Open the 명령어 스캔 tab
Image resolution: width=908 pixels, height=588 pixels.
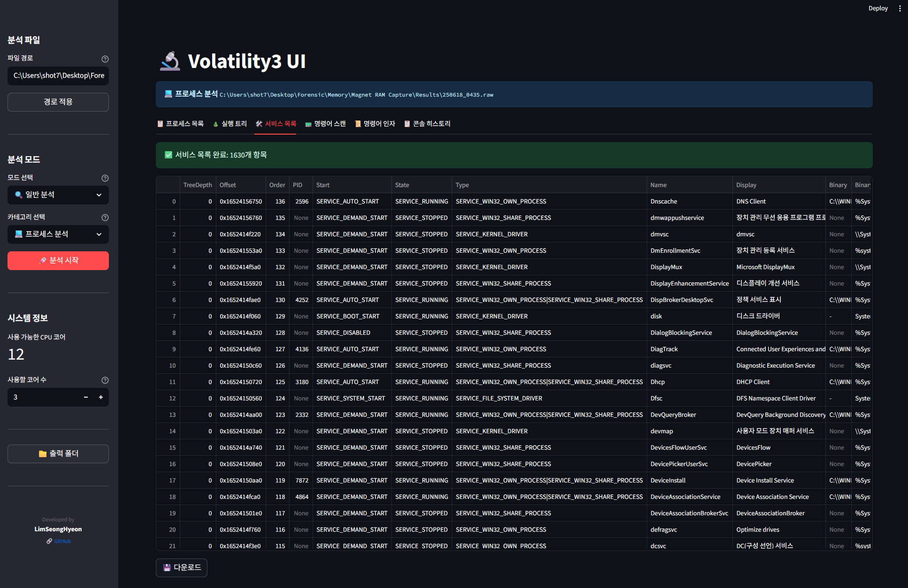[x=325, y=124]
